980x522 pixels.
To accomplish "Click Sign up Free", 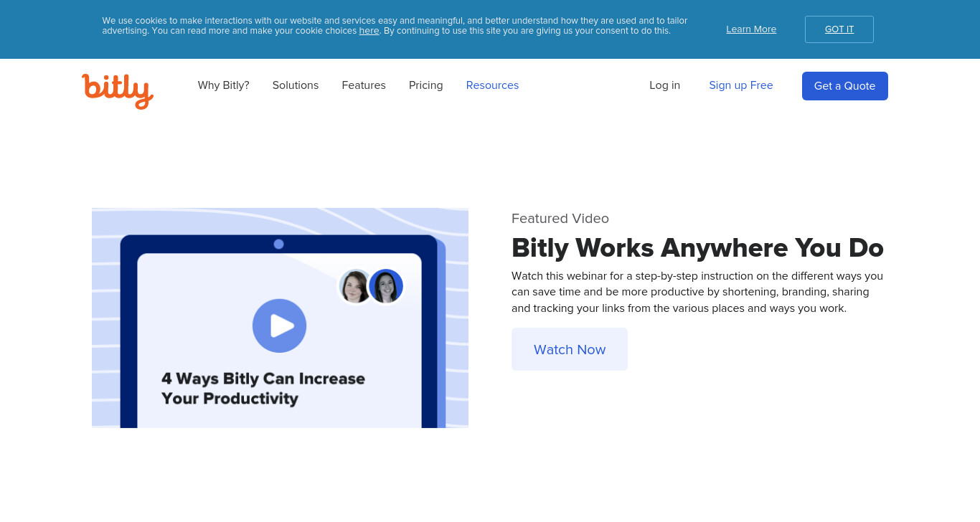I will click(741, 85).
